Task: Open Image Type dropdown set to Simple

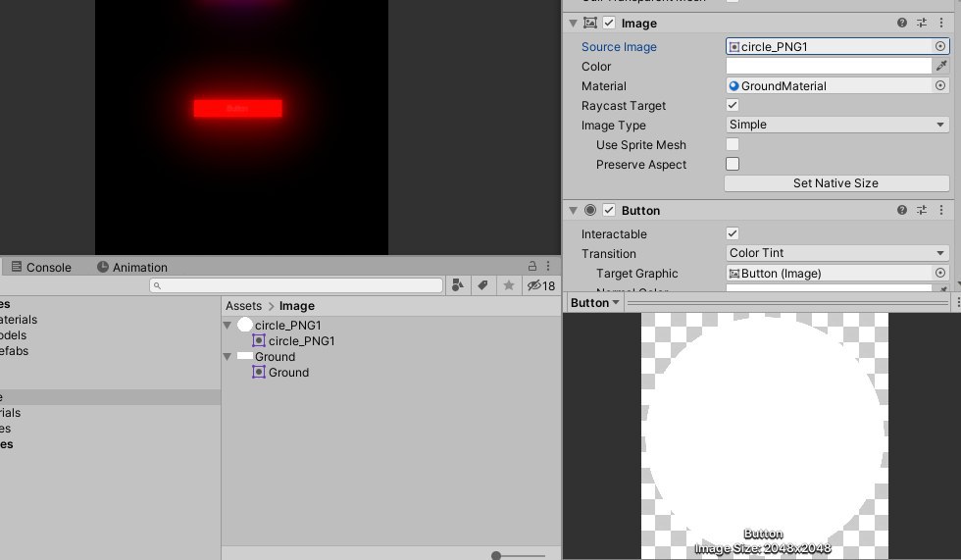Action: 837,125
